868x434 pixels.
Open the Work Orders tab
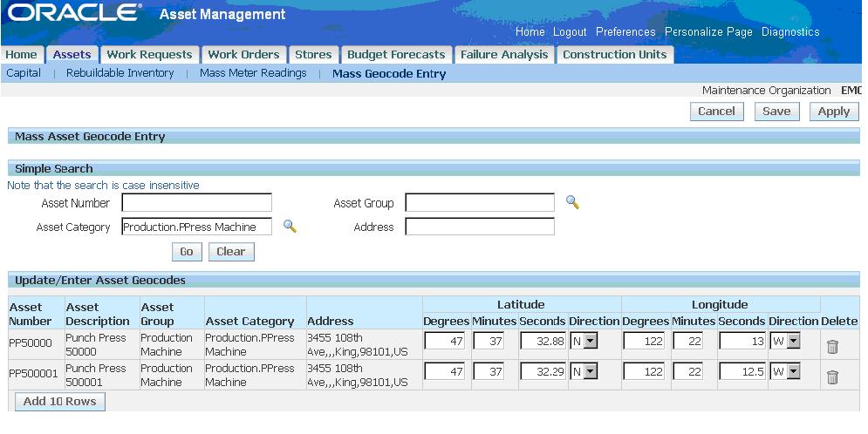243,55
